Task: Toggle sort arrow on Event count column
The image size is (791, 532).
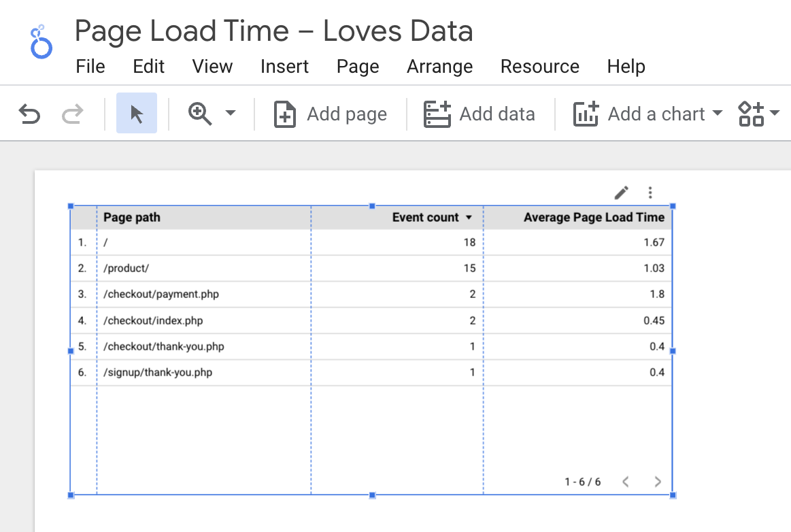Action: (469, 218)
